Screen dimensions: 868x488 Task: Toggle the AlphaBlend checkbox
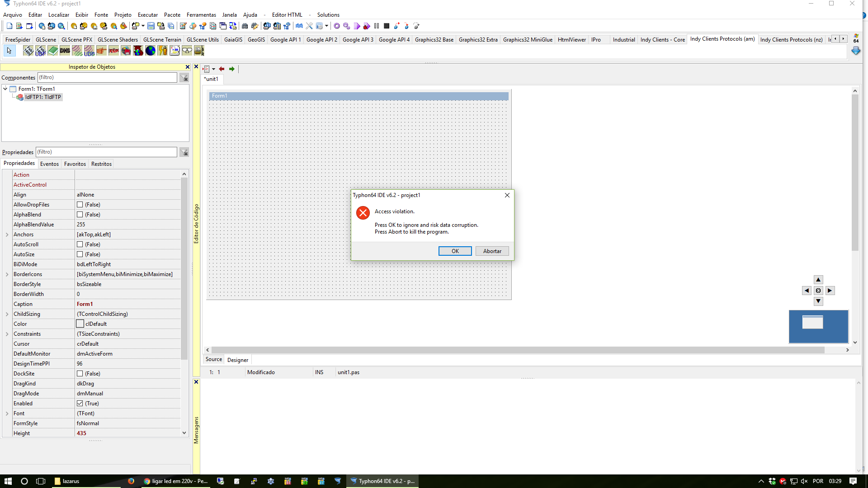(80, 215)
